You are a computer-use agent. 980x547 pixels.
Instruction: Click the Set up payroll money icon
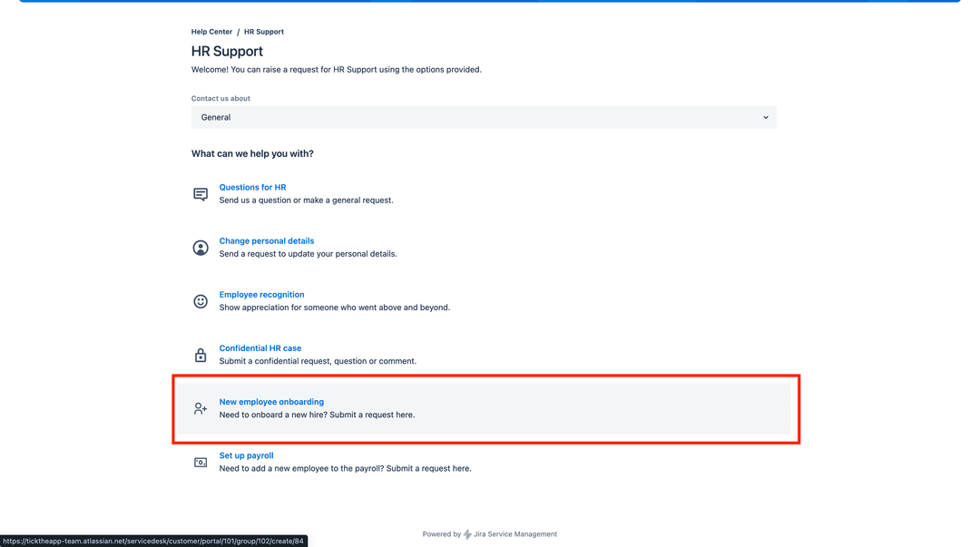(x=201, y=463)
